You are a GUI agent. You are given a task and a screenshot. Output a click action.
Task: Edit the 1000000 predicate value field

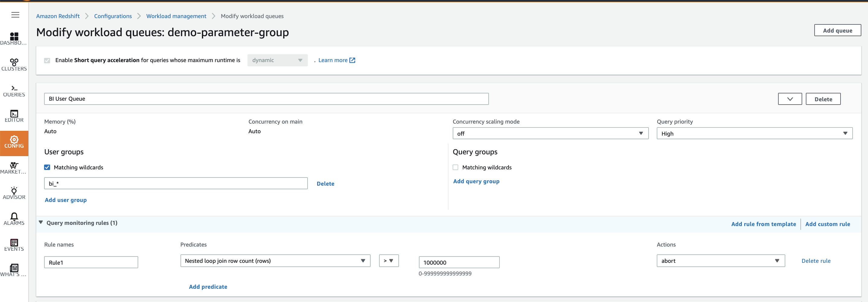[x=459, y=262]
